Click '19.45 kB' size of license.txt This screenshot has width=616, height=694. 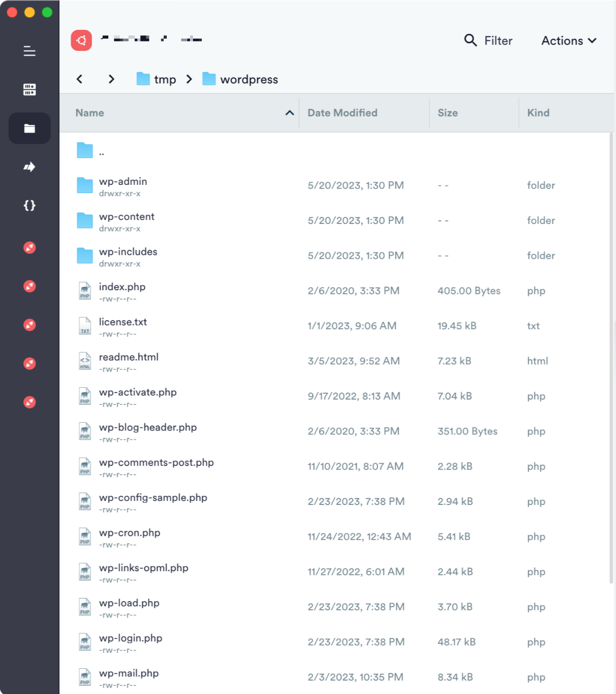457,326
